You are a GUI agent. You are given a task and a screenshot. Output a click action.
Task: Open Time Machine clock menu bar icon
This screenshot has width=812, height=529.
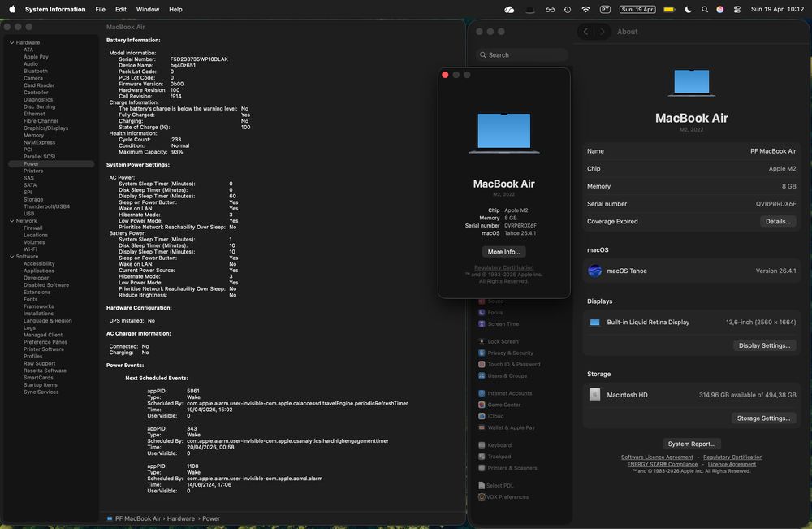click(x=568, y=9)
